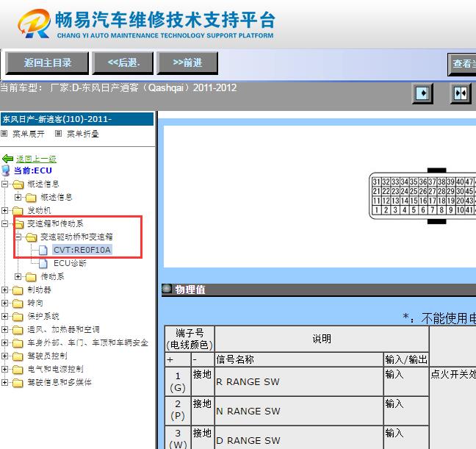The image size is (476, 449).
Task: Click the 转向 folder icon
Action: [x=18, y=303]
